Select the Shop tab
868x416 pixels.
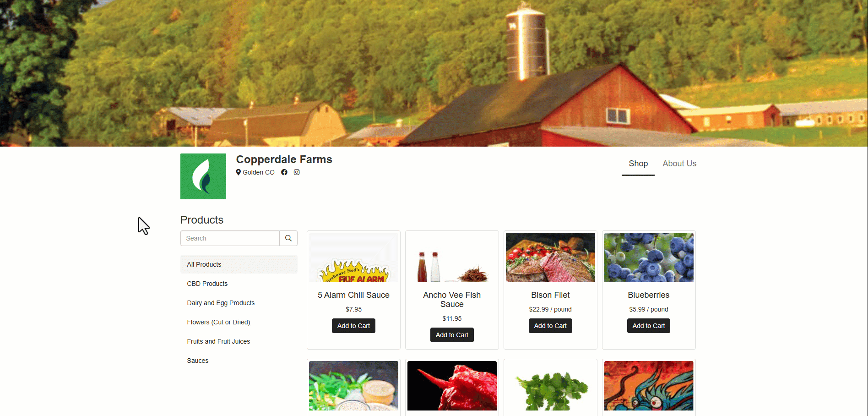coord(638,164)
